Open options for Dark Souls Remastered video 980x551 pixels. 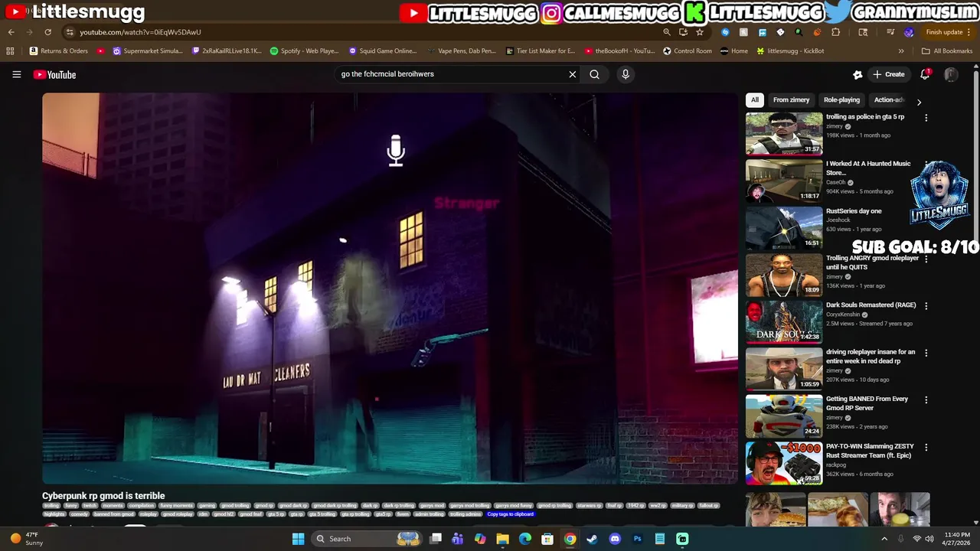(x=926, y=306)
